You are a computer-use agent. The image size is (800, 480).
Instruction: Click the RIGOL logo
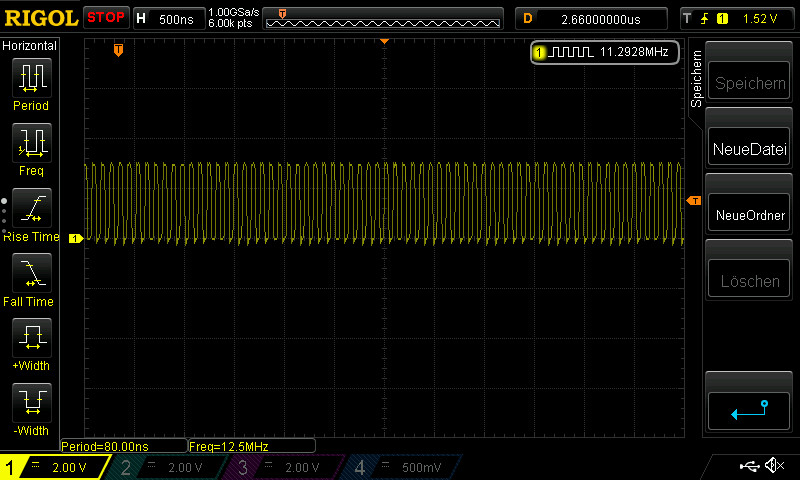(41, 18)
